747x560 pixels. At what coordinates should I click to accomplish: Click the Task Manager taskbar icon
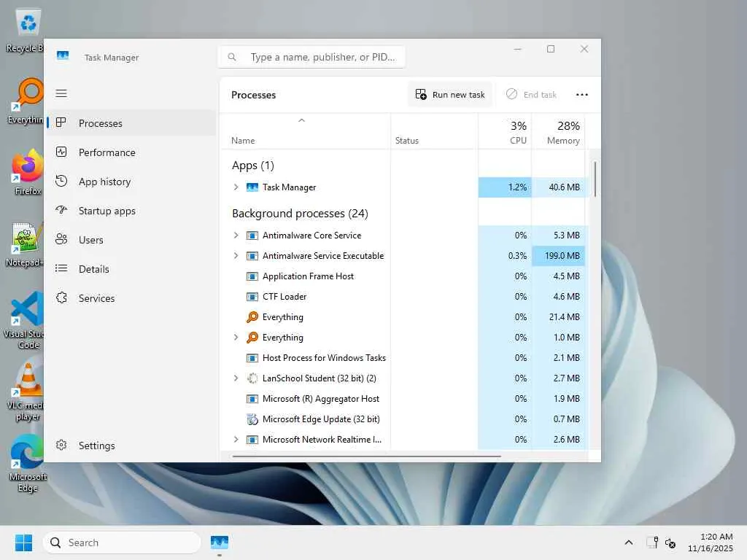tap(220, 542)
